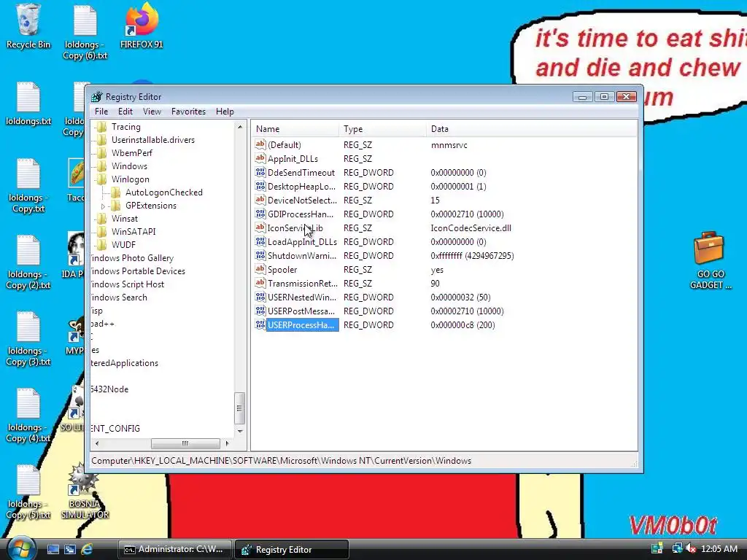Viewport: 747px width, 560px height.
Task: Click the tree horizontal scrollbar thumb
Action: coord(185,443)
